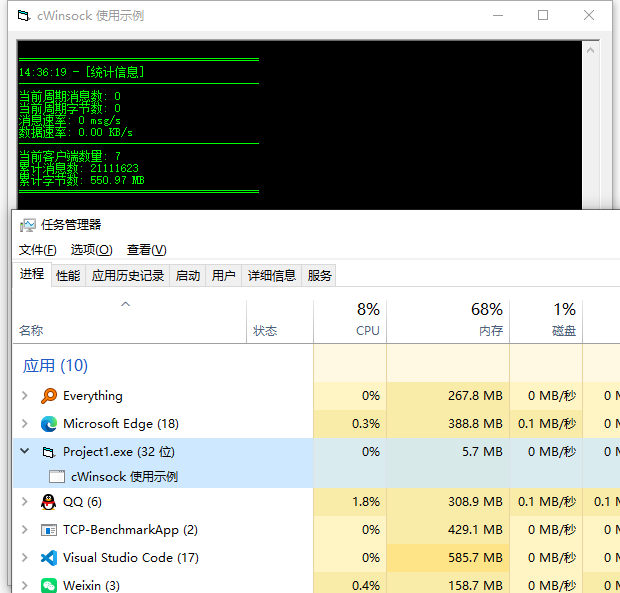The height and width of the screenshot is (593, 620).
Task: Collapse the Project1.exe process group
Action: coord(25,451)
